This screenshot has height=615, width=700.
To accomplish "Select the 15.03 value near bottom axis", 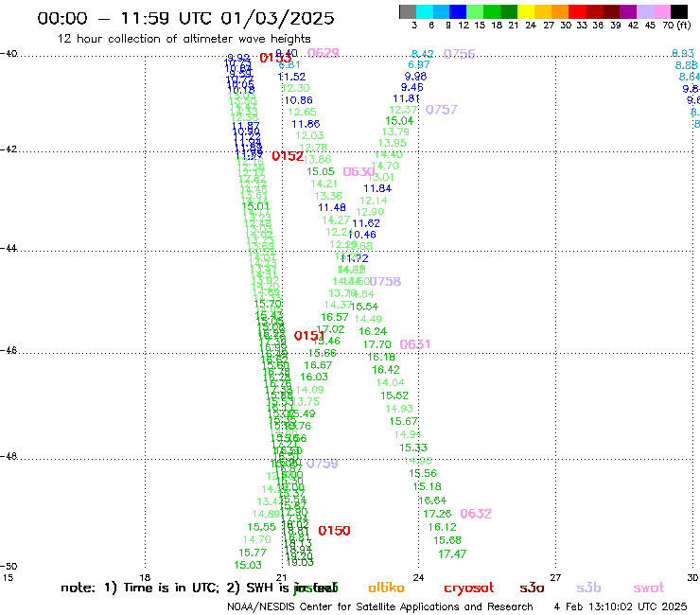I will [x=247, y=565].
